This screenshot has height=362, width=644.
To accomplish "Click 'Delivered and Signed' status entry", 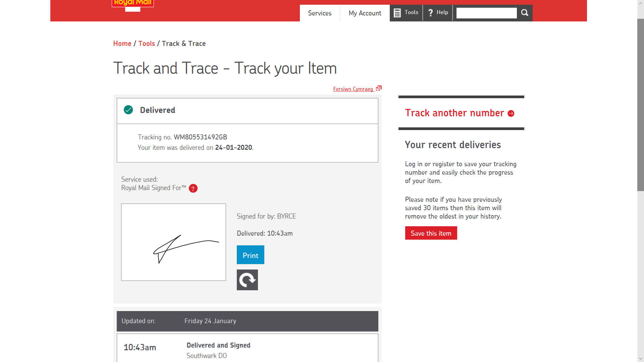I will tap(218, 345).
